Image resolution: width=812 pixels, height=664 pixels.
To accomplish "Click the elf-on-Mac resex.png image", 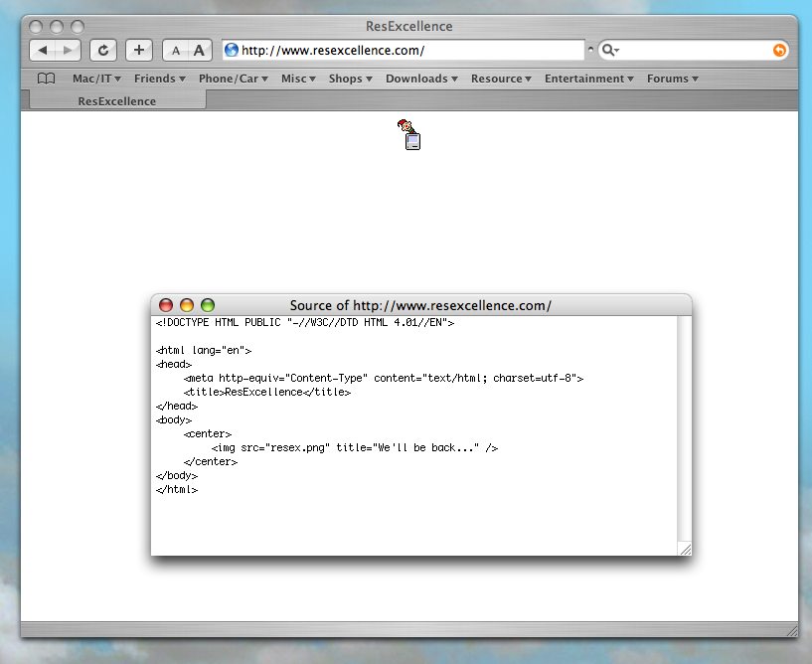I will [409, 134].
